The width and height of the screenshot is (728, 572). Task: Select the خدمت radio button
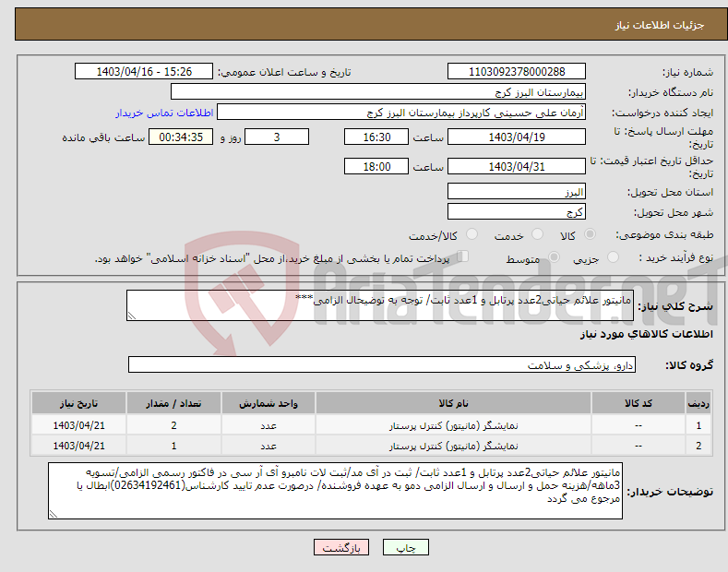[537, 234]
